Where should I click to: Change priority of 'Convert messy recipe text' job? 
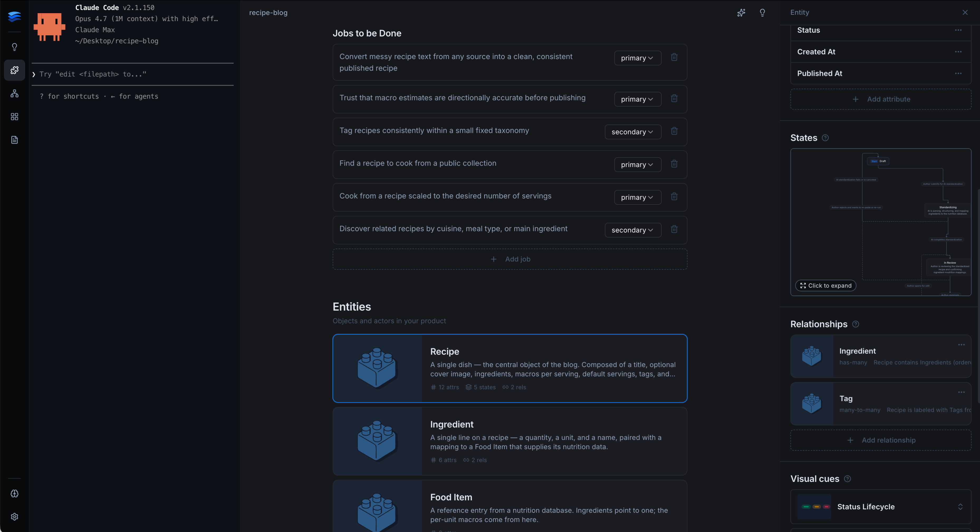pos(638,58)
